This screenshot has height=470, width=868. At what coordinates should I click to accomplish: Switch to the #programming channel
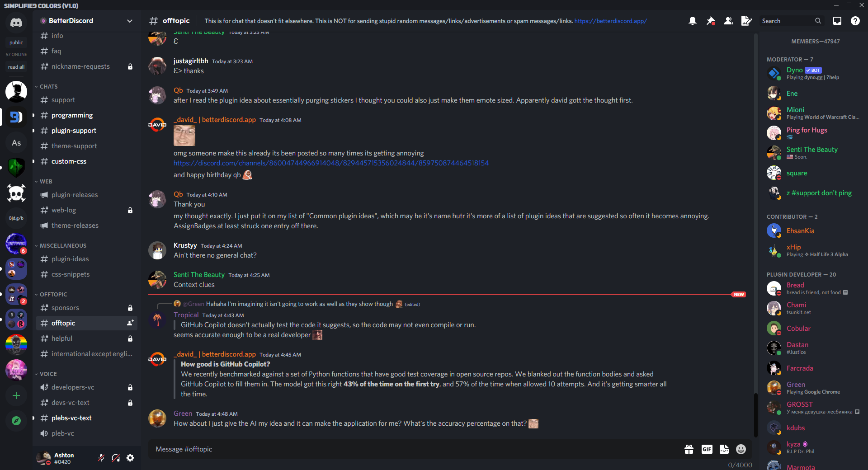point(71,115)
